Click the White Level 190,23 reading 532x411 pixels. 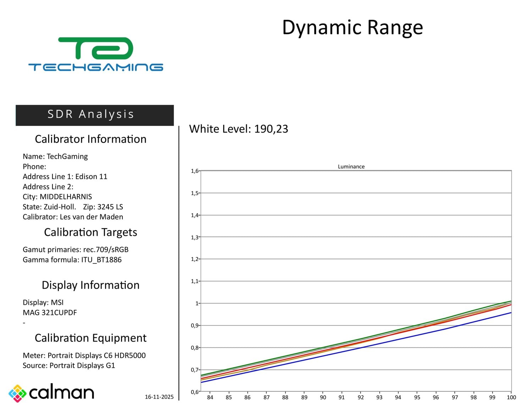(239, 129)
